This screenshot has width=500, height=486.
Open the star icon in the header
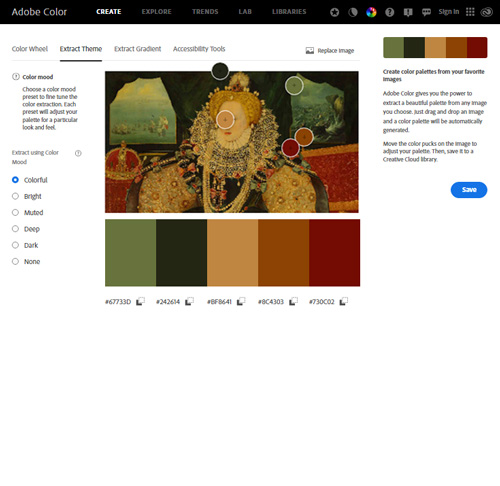[335, 12]
